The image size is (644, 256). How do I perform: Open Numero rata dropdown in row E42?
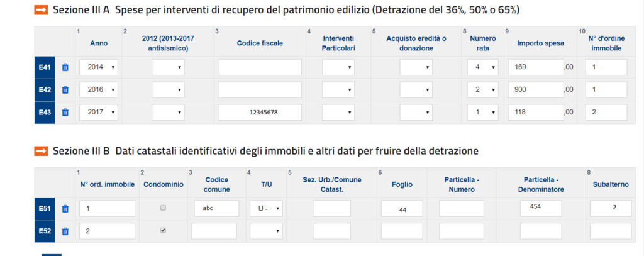pyautogui.click(x=482, y=89)
